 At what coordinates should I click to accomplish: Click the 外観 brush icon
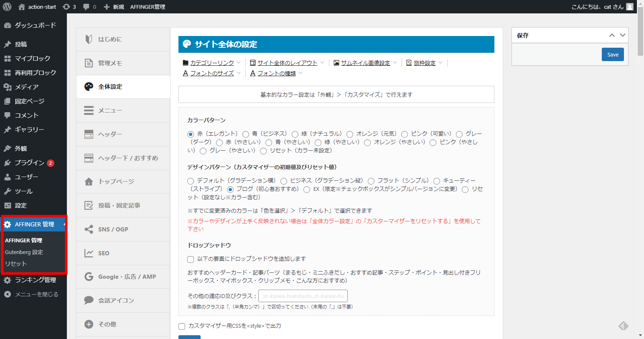pos(8,148)
